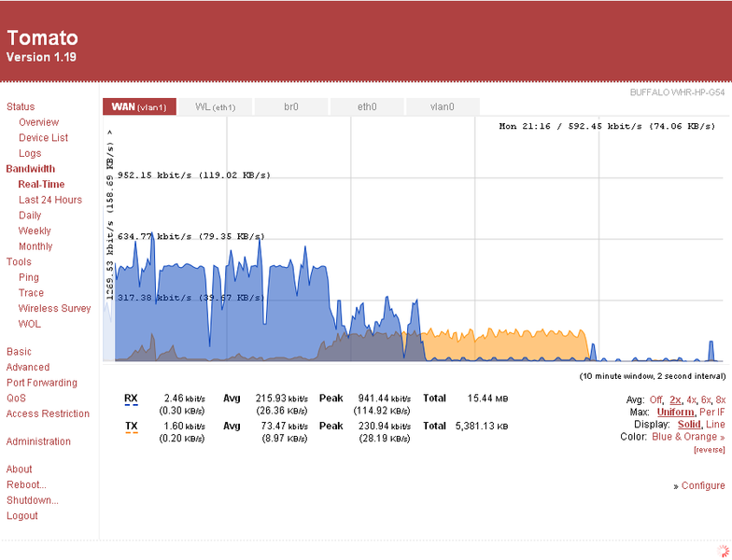Open Last 24 Hours bandwidth page
Viewport: 732px width, 560px height.
click(50, 200)
